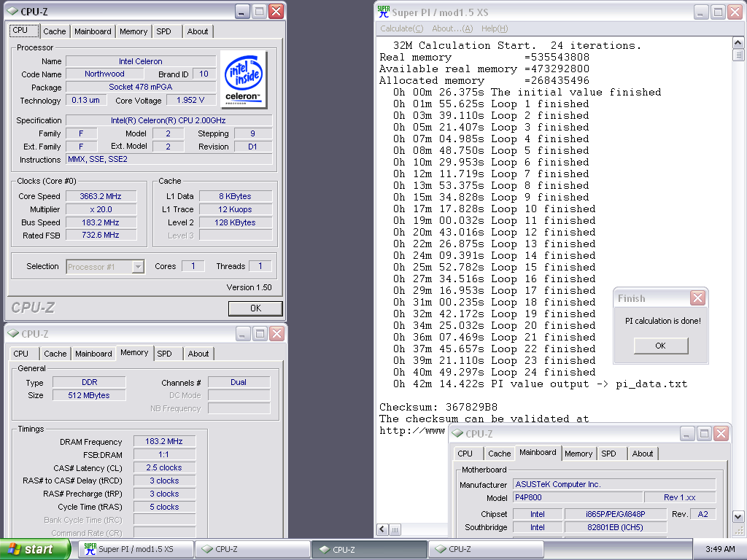This screenshot has height=560, width=747.
Task: Click the Rated FSB 732.6 MHz field
Action: [101, 236]
